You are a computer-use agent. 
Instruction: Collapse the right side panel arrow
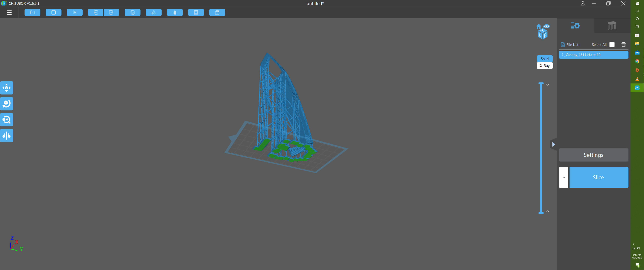pos(553,144)
